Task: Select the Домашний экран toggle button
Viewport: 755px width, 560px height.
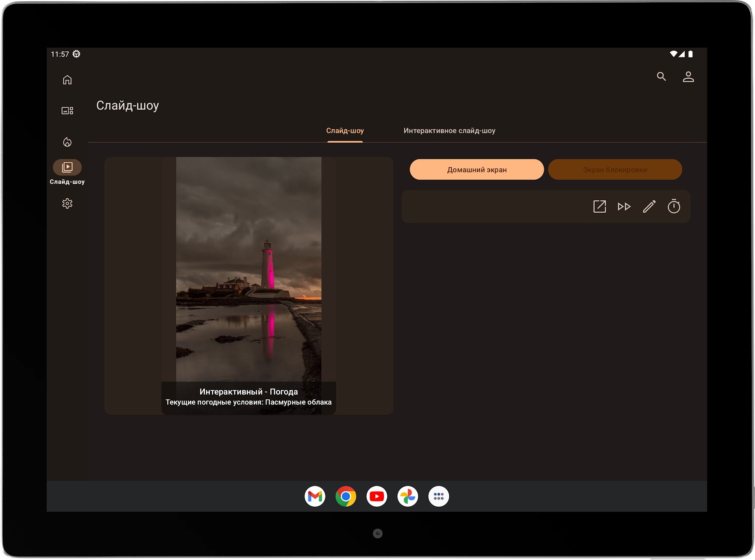Action: tap(476, 170)
